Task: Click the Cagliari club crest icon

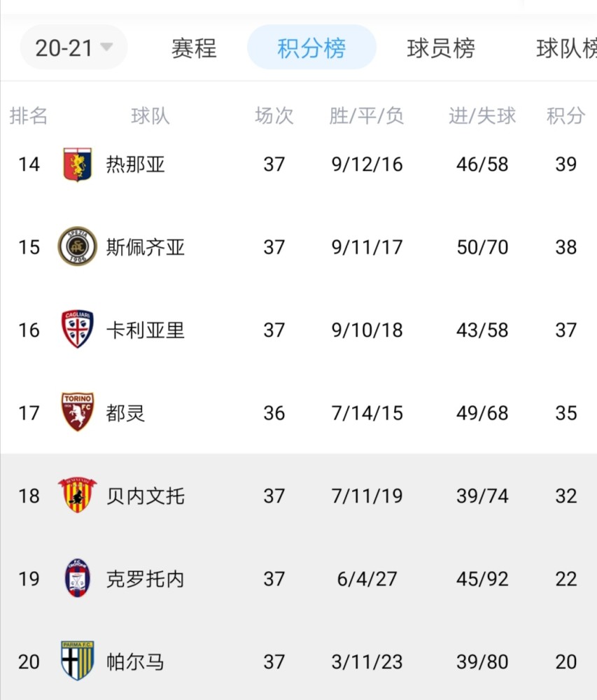Action: 78,329
